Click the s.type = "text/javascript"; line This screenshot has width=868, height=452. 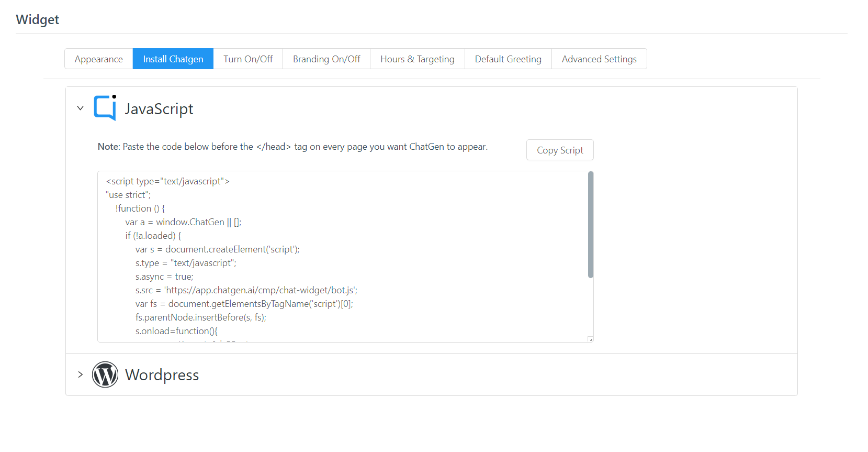(x=186, y=263)
